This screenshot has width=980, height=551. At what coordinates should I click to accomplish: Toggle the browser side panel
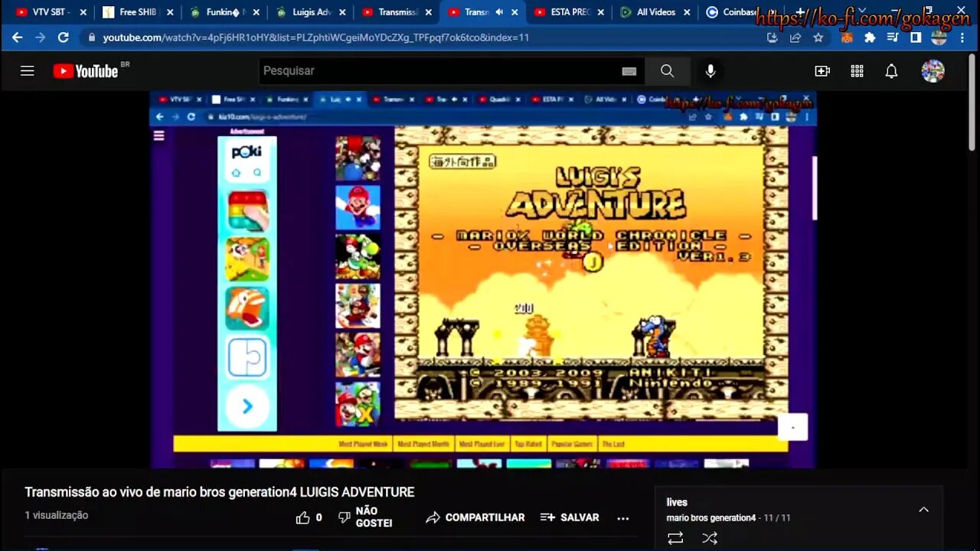[x=916, y=37]
